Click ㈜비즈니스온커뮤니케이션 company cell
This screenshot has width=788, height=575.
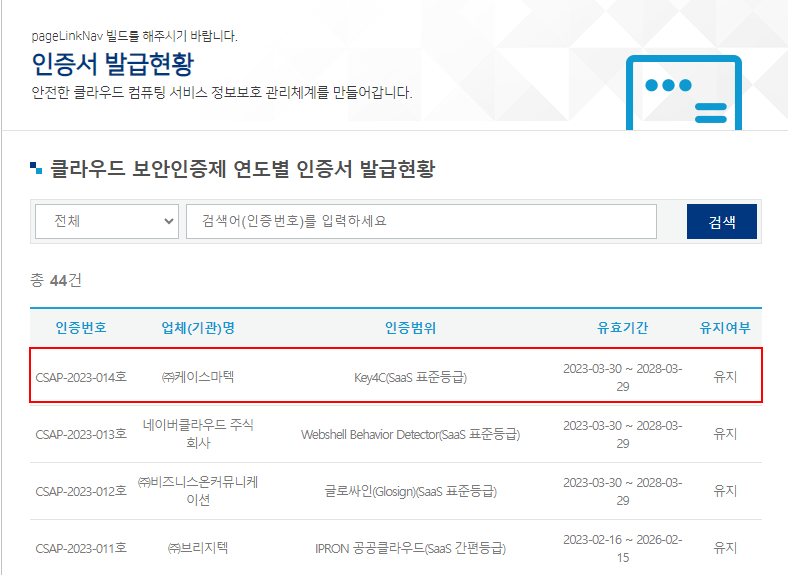198,491
